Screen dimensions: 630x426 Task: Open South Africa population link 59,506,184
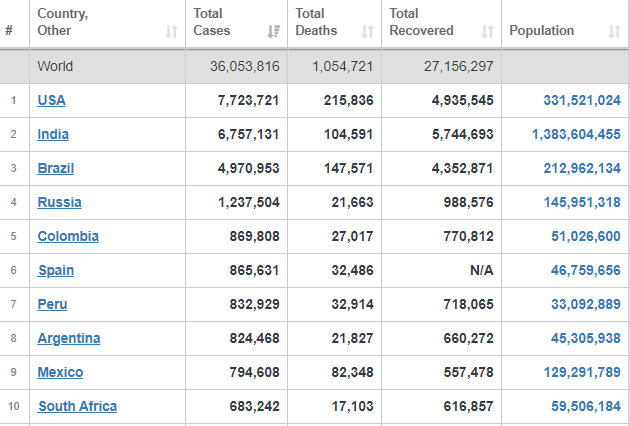586,406
